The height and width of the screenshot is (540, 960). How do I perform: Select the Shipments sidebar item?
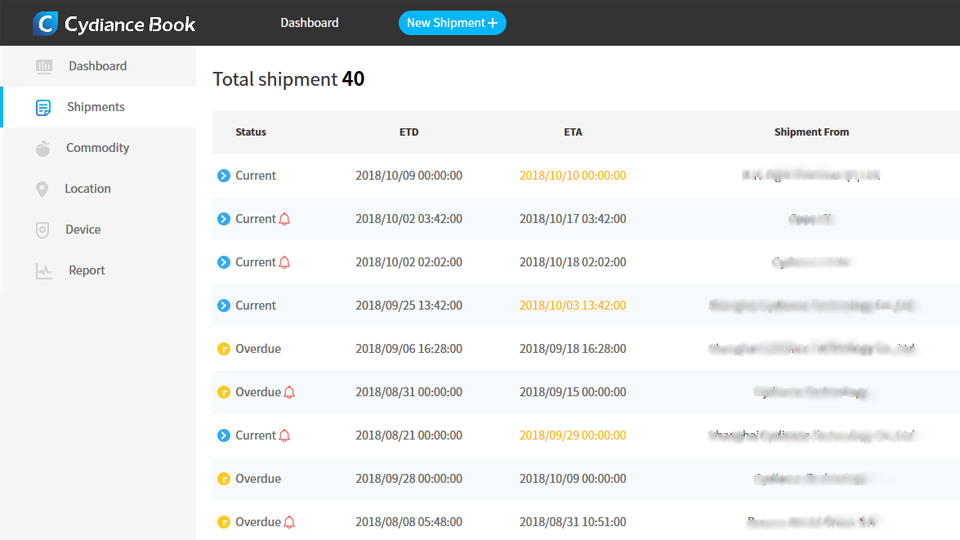coord(98,107)
